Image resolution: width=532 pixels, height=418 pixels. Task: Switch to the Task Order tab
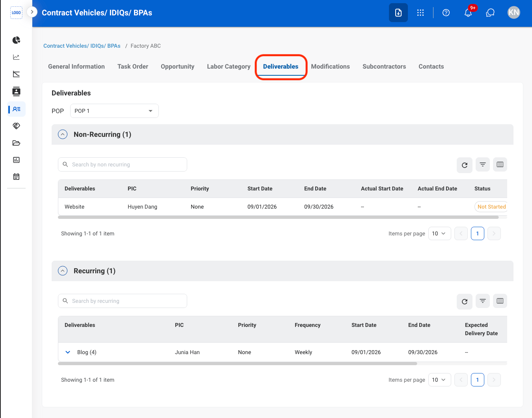[x=133, y=67]
